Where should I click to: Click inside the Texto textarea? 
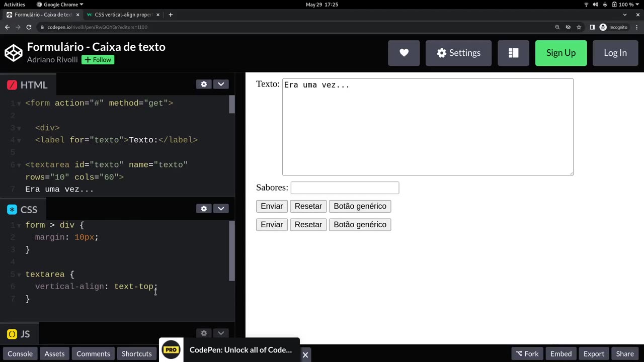(x=428, y=127)
